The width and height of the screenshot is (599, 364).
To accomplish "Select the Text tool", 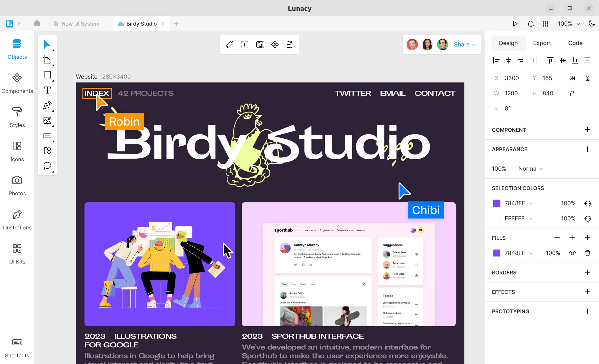I will [x=47, y=90].
